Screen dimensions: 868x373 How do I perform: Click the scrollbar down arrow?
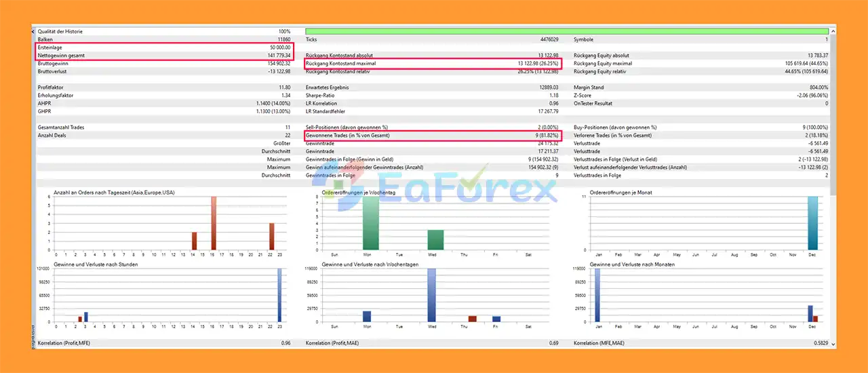point(833,344)
